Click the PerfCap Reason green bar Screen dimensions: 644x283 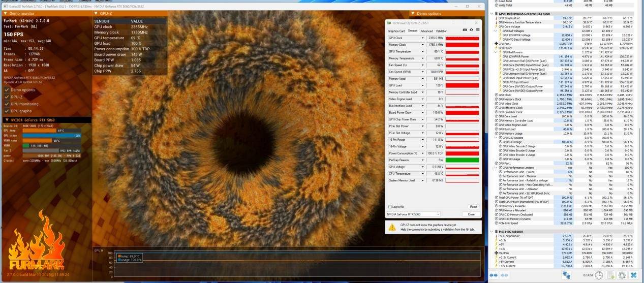point(462,160)
